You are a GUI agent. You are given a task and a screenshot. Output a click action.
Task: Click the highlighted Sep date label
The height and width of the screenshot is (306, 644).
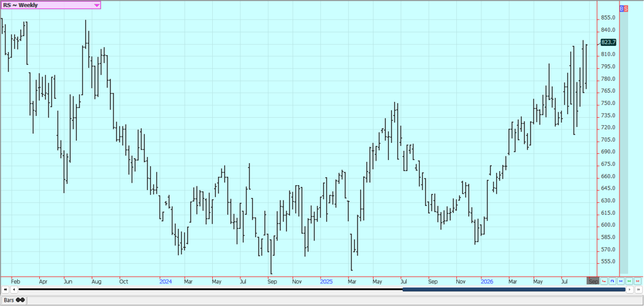[x=594, y=281]
